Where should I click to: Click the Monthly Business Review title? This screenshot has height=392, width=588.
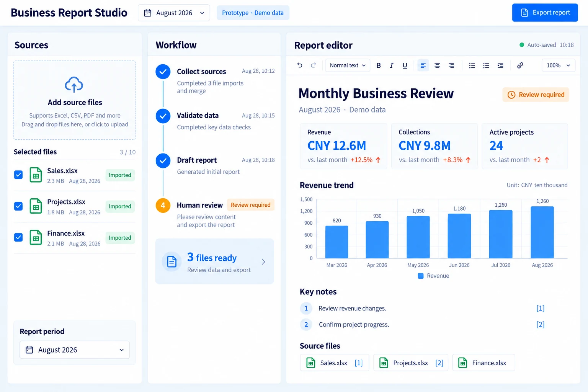point(376,94)
